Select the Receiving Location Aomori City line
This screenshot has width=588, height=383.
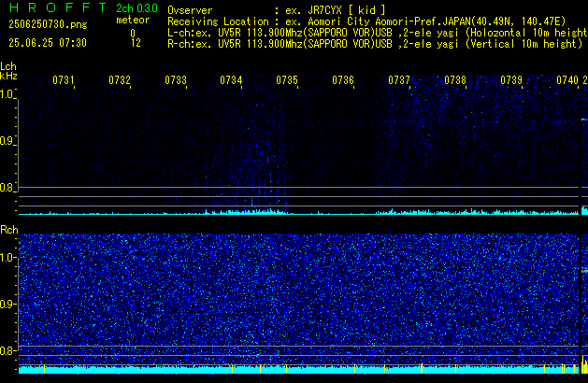point(366,21)
